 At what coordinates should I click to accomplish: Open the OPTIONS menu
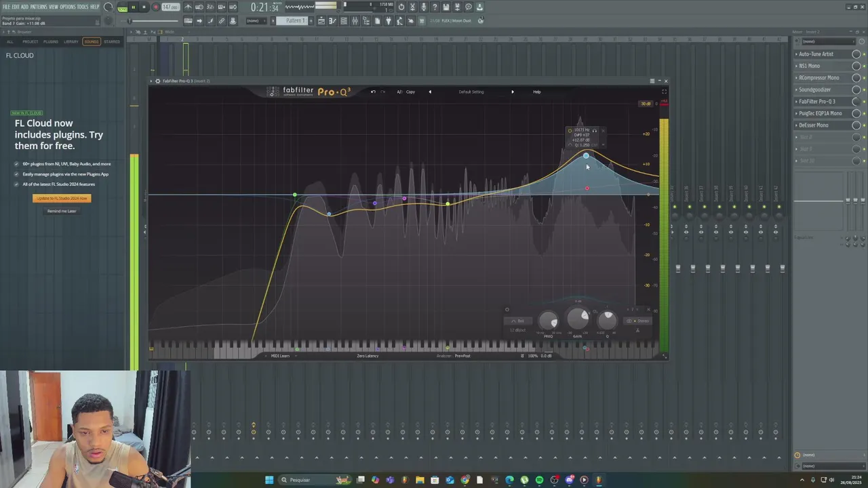67,7
